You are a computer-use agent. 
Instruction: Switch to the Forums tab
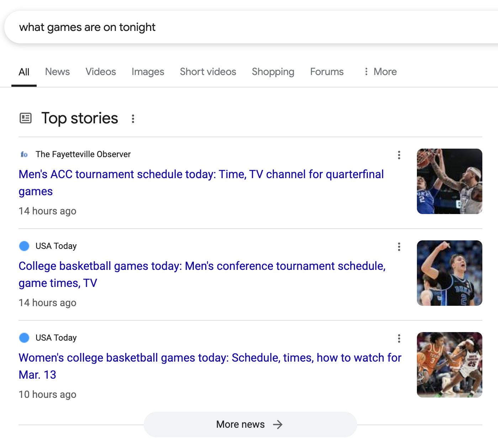[x=327, y=72]
